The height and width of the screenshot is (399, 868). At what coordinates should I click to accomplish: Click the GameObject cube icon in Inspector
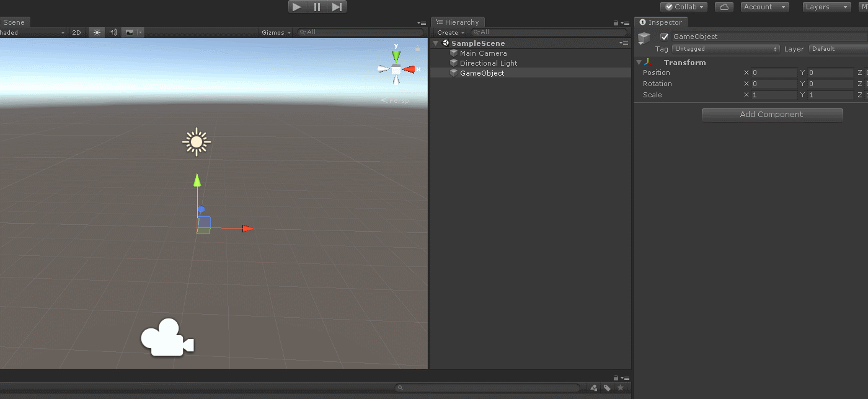click(644, 38)
